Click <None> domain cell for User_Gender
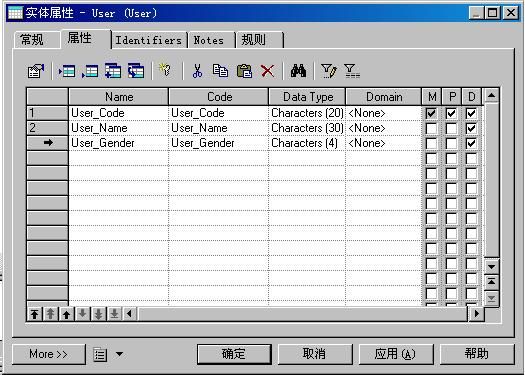The image size is (525, 375). (x=383, y=143)
